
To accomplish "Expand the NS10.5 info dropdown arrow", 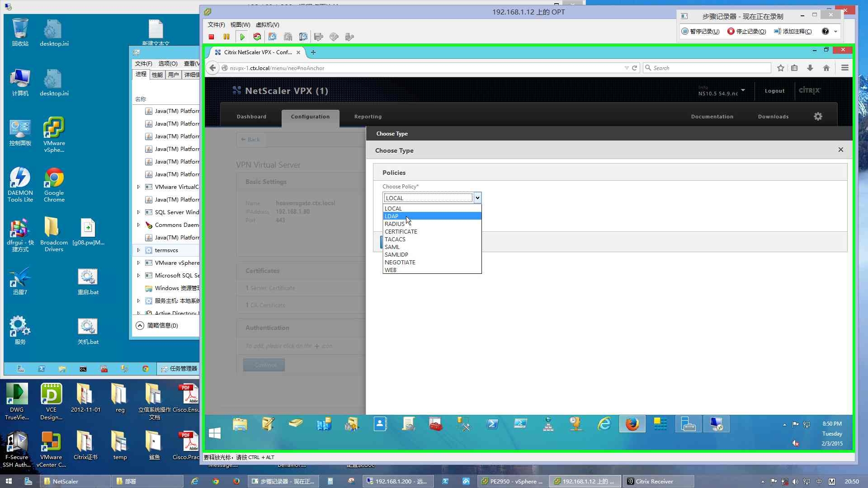I will click(743, 90).
